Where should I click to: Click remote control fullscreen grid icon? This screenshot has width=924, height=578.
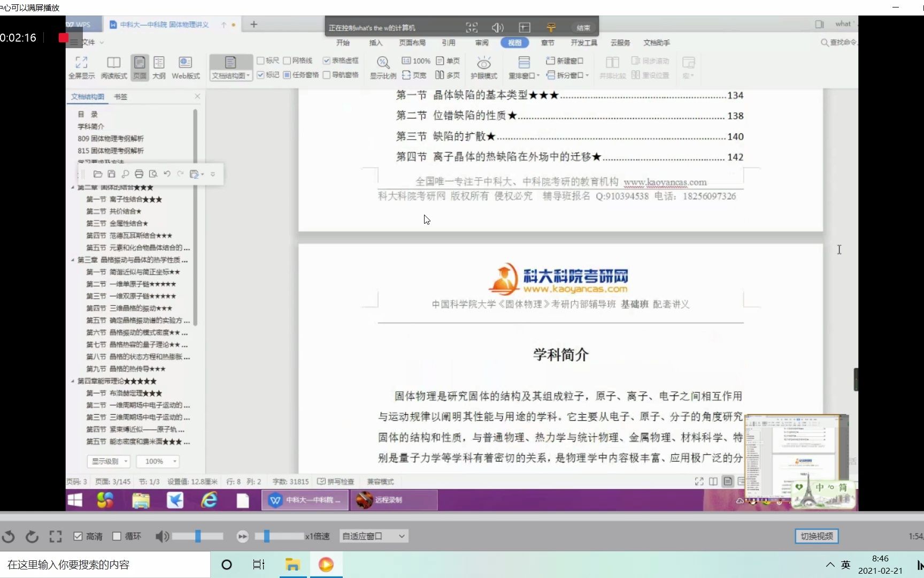click(472, 27)
